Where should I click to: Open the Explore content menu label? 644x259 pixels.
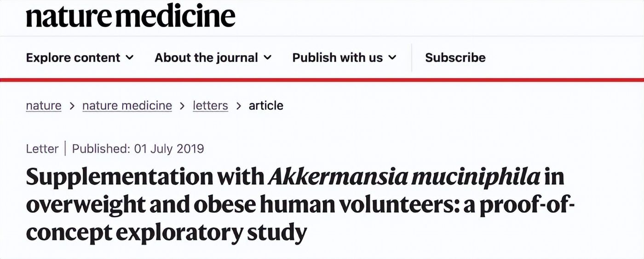(x=73, y=57)
